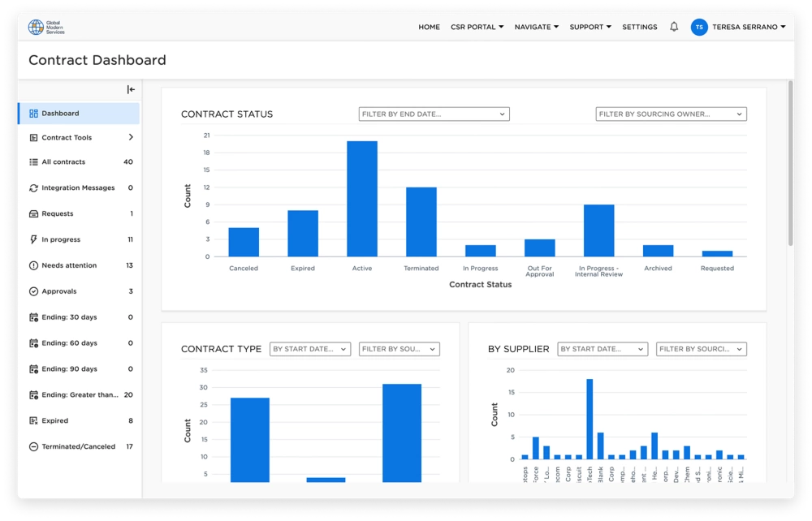Screen dimensions: 812x521
Task: Open notifications via the bell icon
Action: tap(672, 26)
